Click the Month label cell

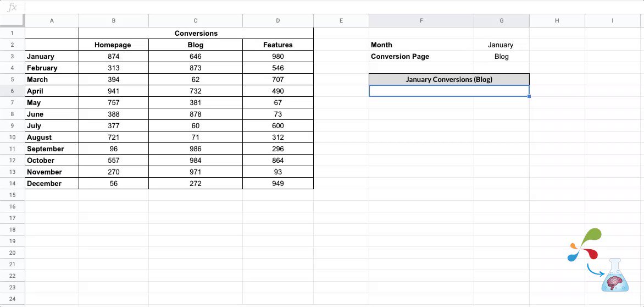pyautogui.click(x=421, y=45)
